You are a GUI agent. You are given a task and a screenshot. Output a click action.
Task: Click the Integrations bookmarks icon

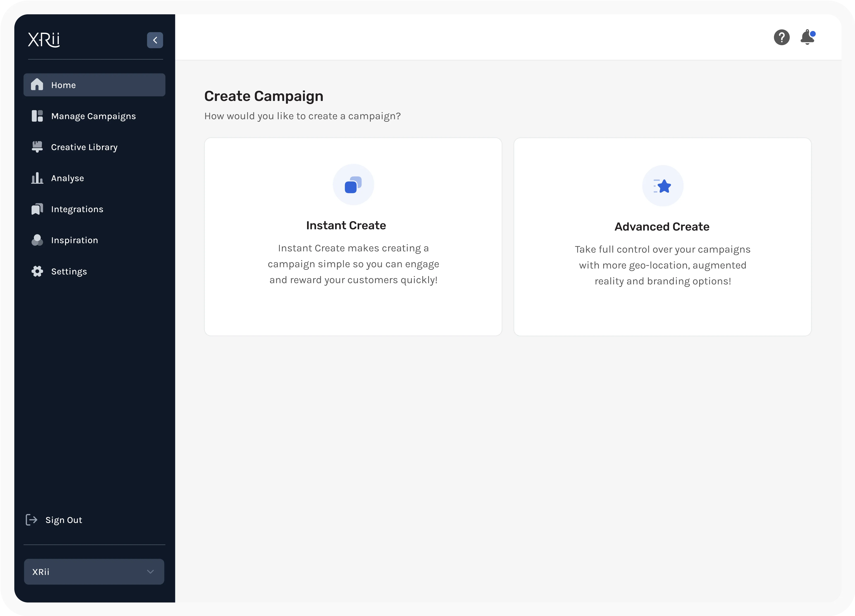(37, 209)
